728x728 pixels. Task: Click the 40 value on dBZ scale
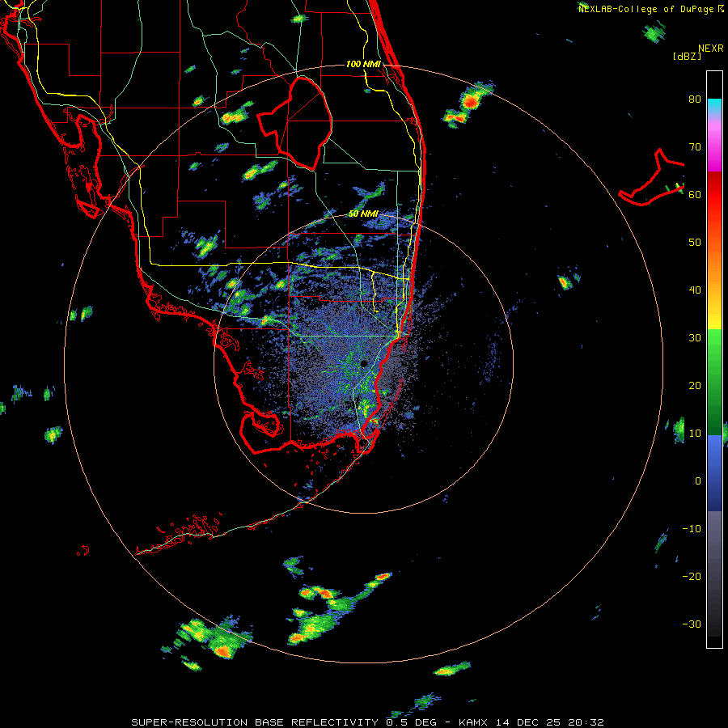[x=695, y=290]
